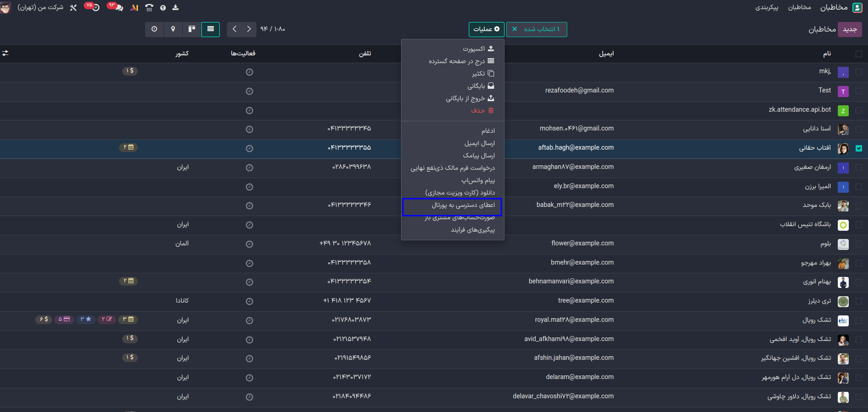Click the ۱ انتخاب شده selection button
Image resolution: width=868 pixels, height=412 pixels.
(x=537, y=29)
